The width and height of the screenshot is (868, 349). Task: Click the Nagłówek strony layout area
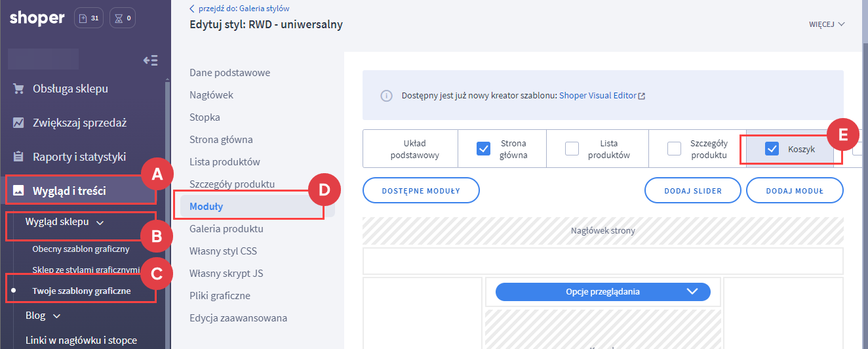[603, 231]
